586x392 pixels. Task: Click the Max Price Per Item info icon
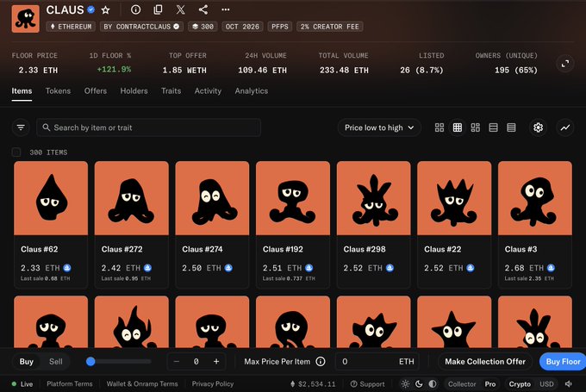click(x=321, y=361)
